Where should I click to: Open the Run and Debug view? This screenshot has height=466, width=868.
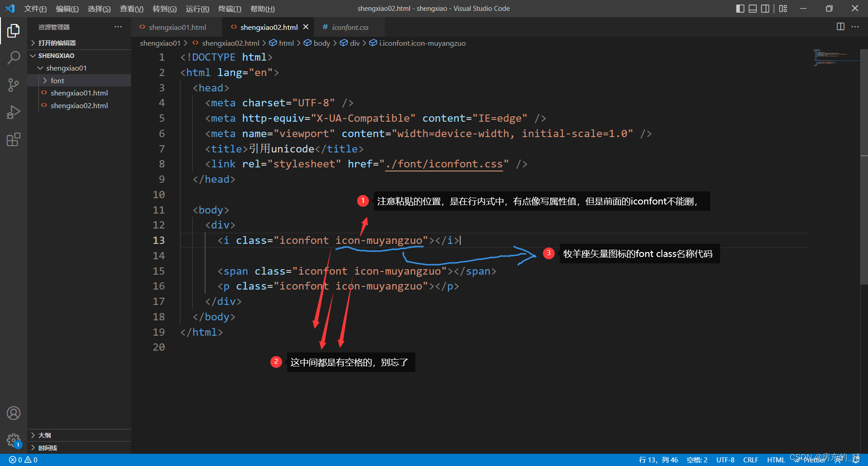coord(14,112)
